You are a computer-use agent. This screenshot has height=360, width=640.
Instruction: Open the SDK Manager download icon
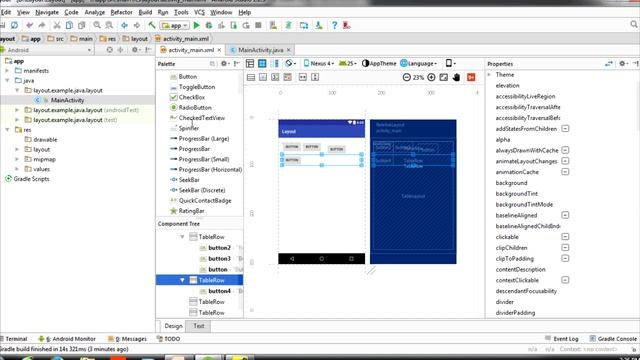(319, 25)
